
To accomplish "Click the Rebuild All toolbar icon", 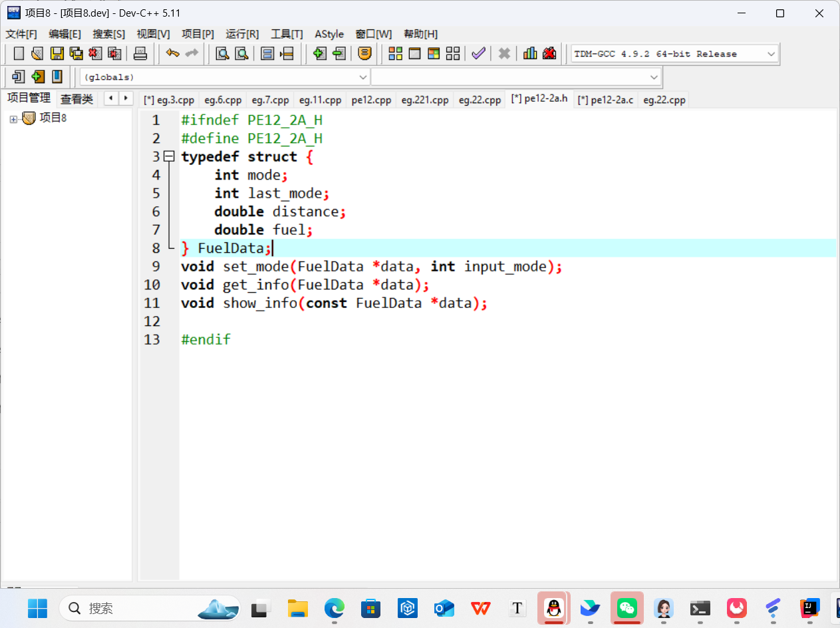I will pyautogui.click(x=453, y=54).
